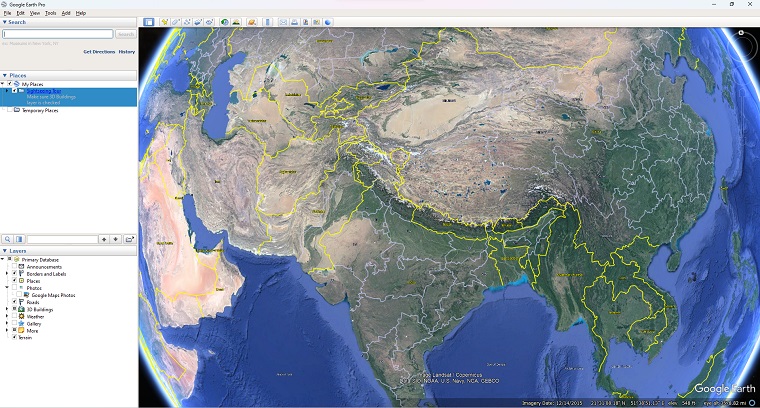
Task: Open the Add menu
Action: tap(66, 13)
